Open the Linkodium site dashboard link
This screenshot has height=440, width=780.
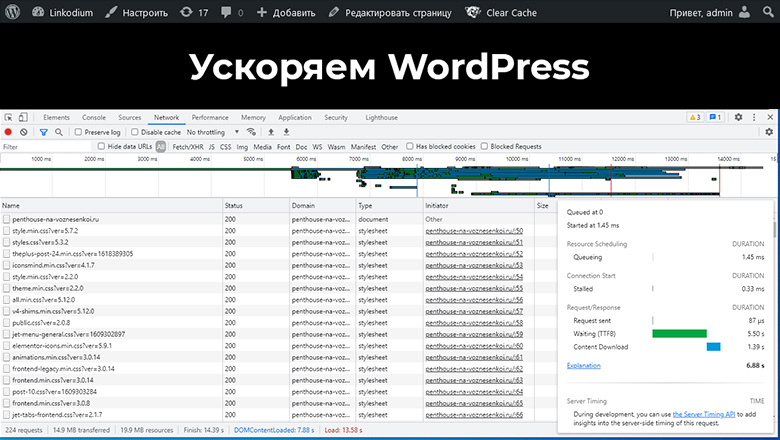pyautogui.click(x=62, y=12)
